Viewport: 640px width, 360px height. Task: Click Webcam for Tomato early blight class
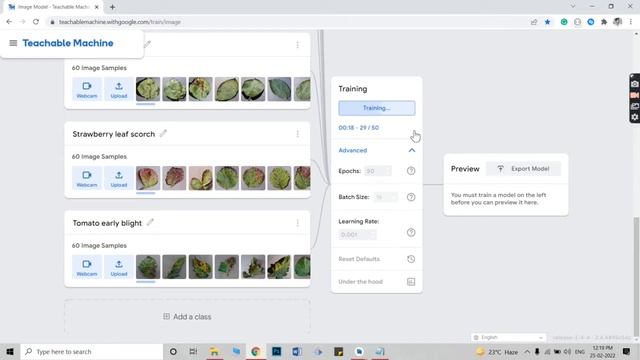87,267
